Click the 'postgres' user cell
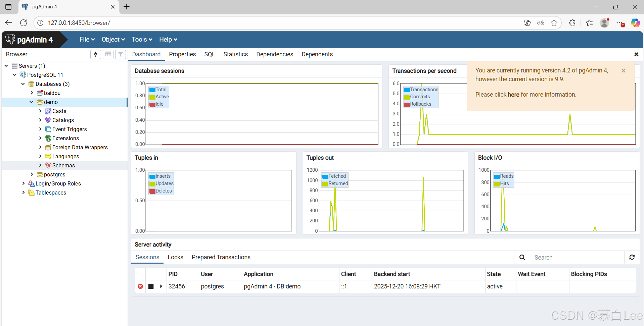Viewport: 644px width, 326px height. pyautogui.click(x=220, y=286)
